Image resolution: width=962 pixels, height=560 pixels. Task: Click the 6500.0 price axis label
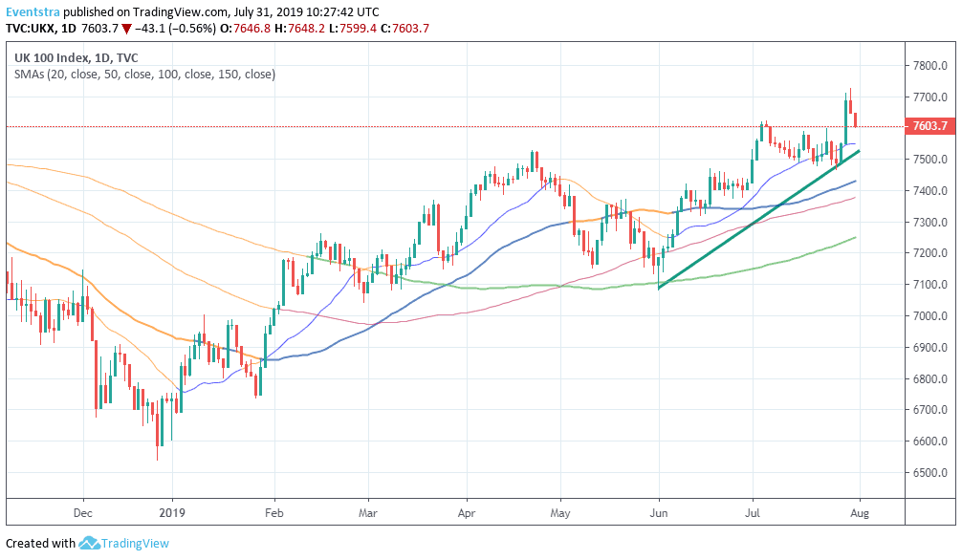[930, 473]
